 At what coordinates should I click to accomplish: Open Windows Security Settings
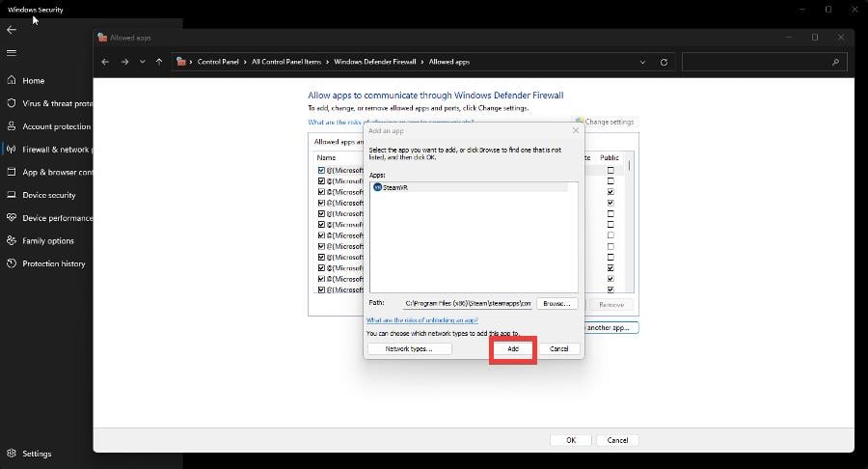click(37, 454)
